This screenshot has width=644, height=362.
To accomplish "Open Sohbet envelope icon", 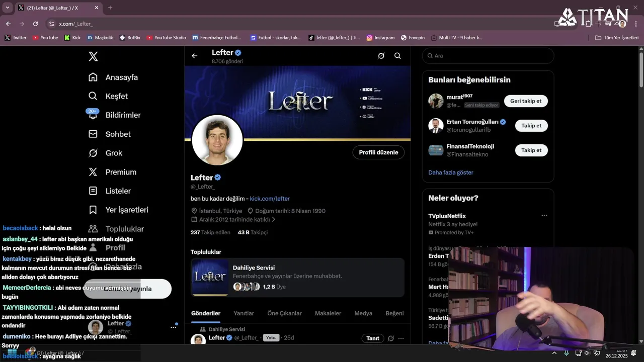I will coord(93,134).
